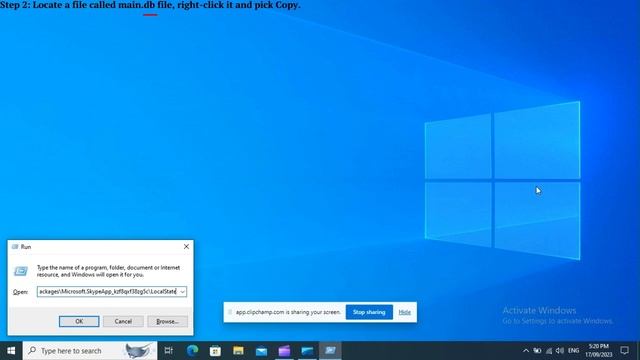The image size is (640, 360).
Task: Click the Run program icon beside the description
Action: click(x=20, y=271)
